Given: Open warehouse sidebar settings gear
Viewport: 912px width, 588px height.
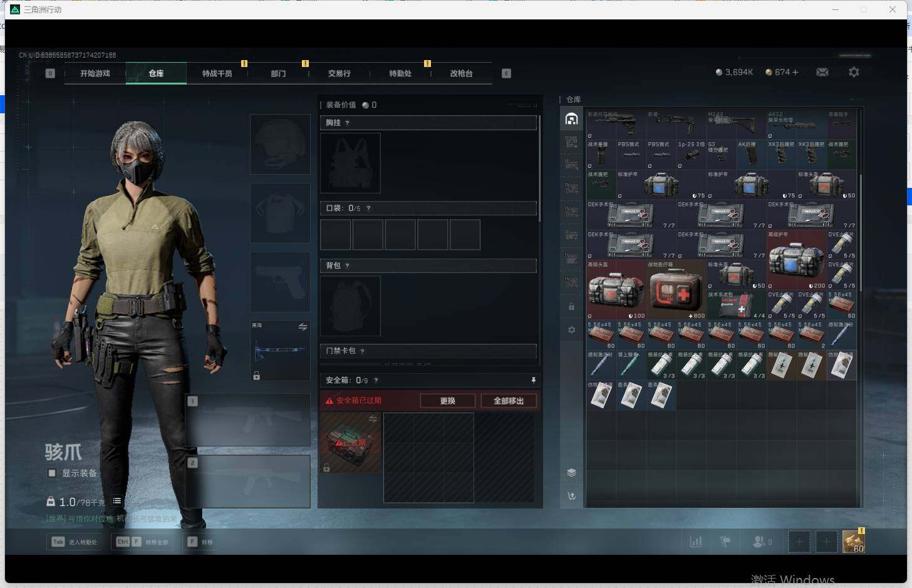Looking at the screenshot, I should tap(571, 329).
